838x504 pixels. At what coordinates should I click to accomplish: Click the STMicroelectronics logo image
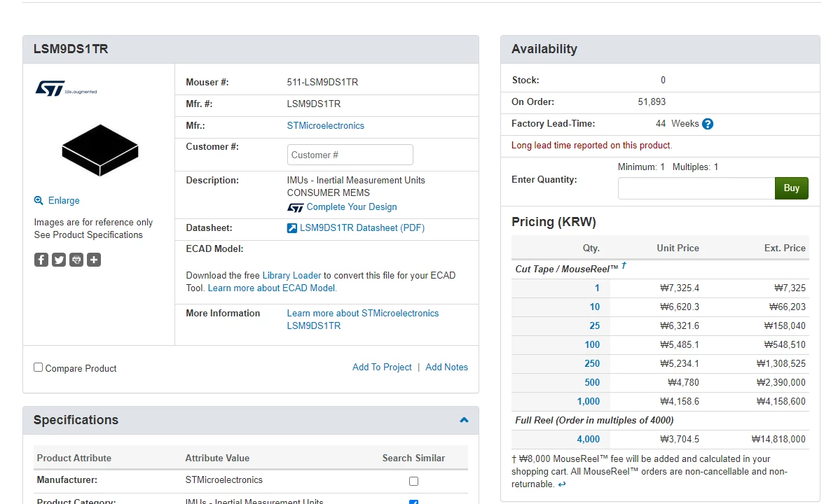tap(67, 88)
